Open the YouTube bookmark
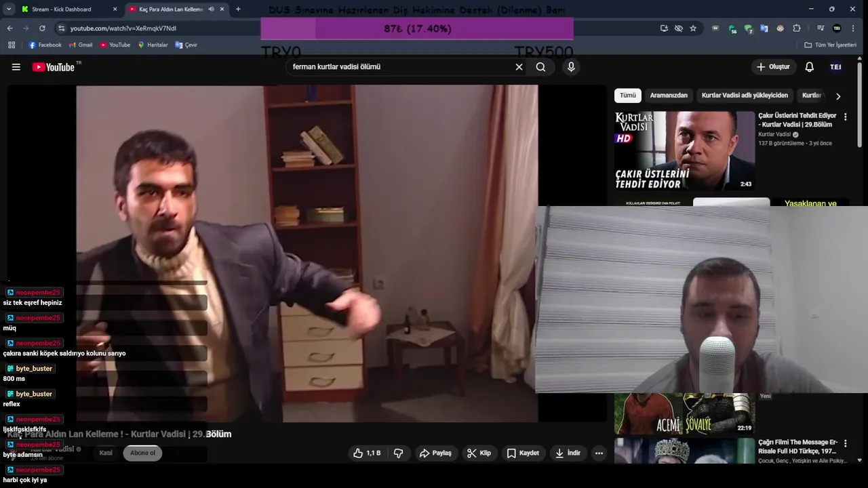The height and width of the screenshot is (488, 868). [115, 45]
